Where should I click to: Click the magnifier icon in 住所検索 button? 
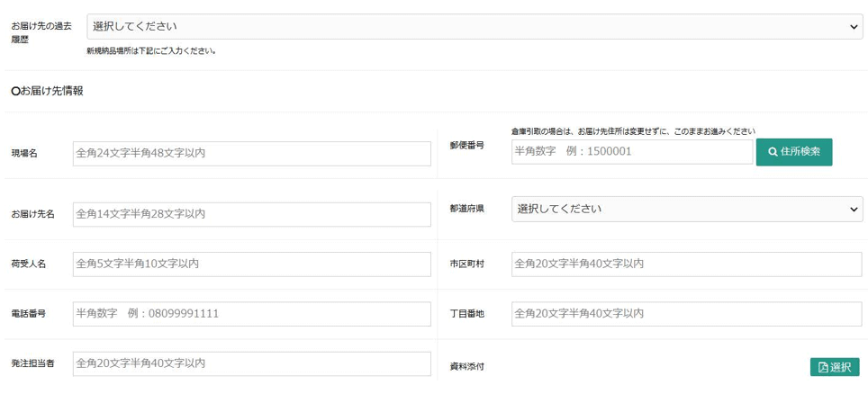click(773, 152)
